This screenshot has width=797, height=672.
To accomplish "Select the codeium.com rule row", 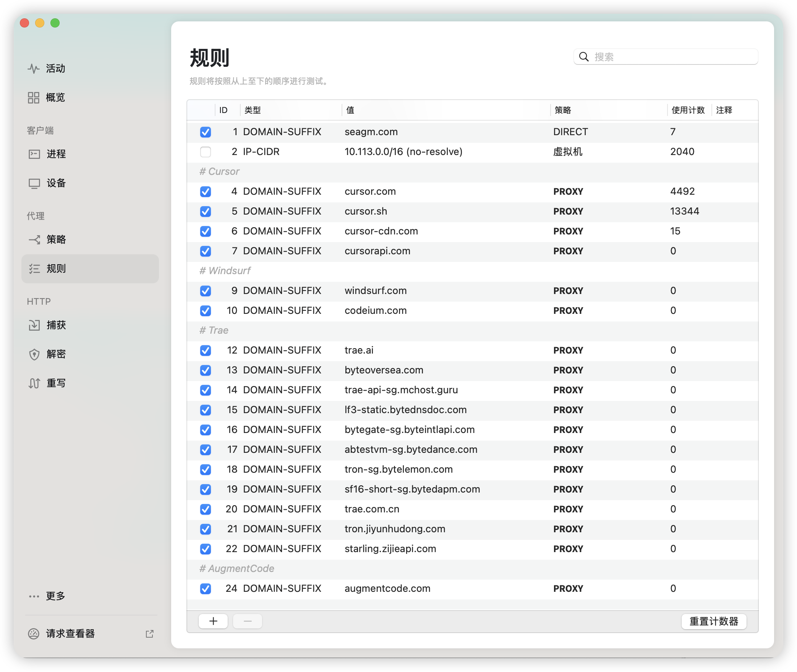I will tap(472, 311).
